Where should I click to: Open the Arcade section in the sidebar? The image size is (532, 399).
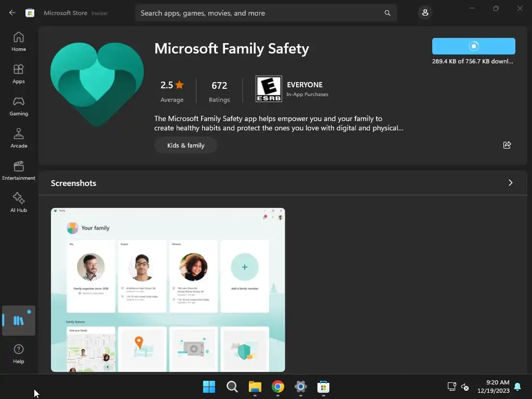[x=19, y=138]
